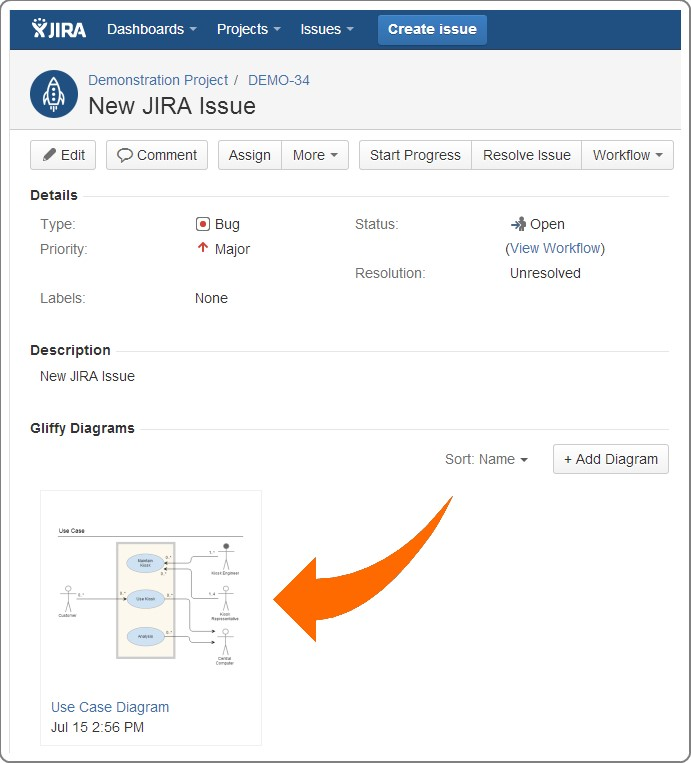Click the Bug type icon
Screen dimensions: 691x763
point(202,224)
